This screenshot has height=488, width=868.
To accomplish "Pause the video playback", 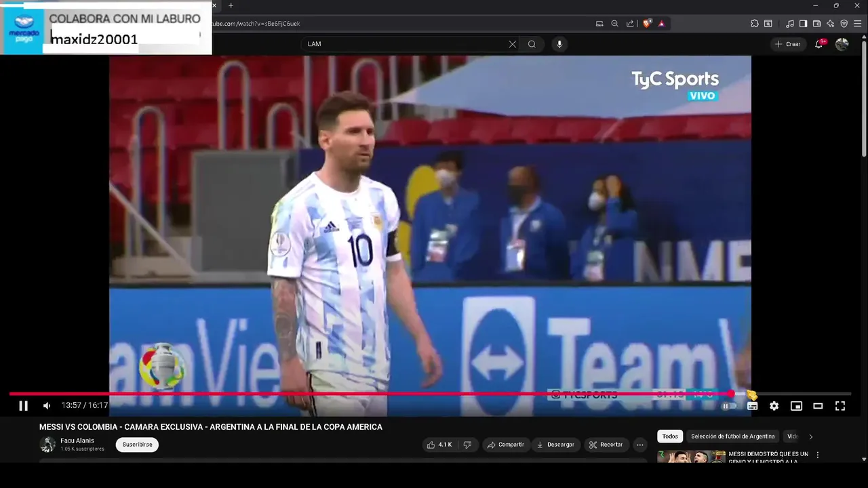I will click(x=23, y=406).
